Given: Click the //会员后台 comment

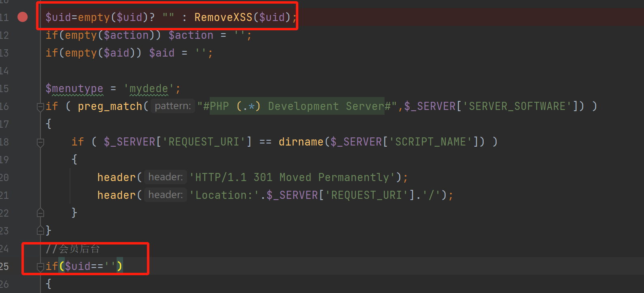Looking at the screenshot, I should pos(73,249).
